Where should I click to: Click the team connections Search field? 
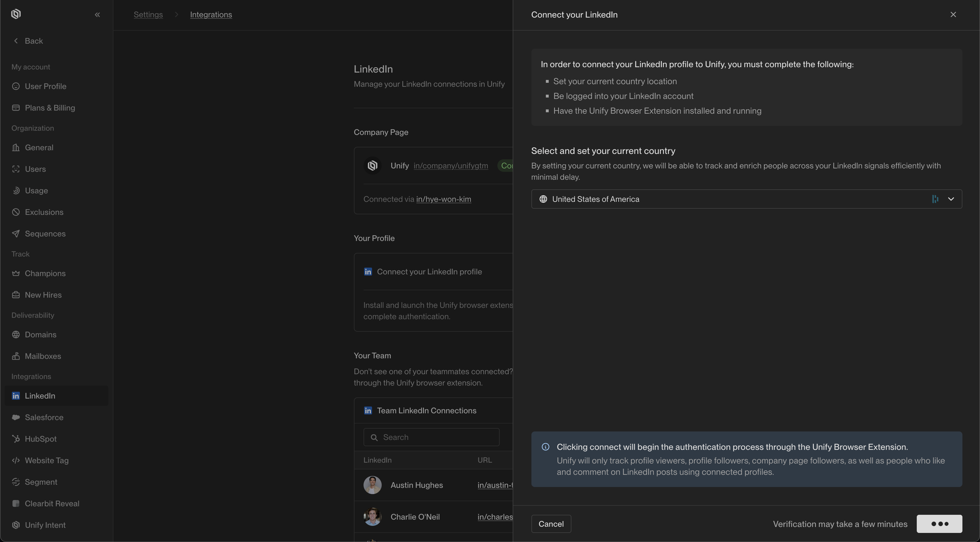pos(431,437)
